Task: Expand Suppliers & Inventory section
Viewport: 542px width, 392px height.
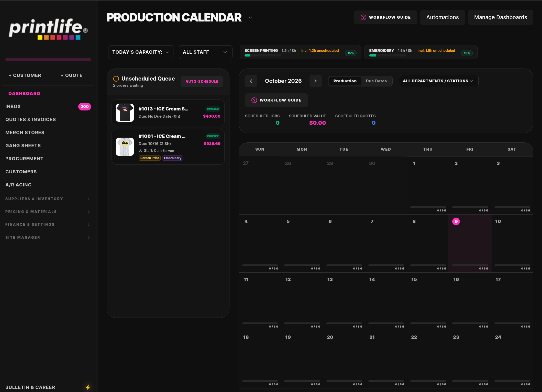Action: tap(48, 199)
